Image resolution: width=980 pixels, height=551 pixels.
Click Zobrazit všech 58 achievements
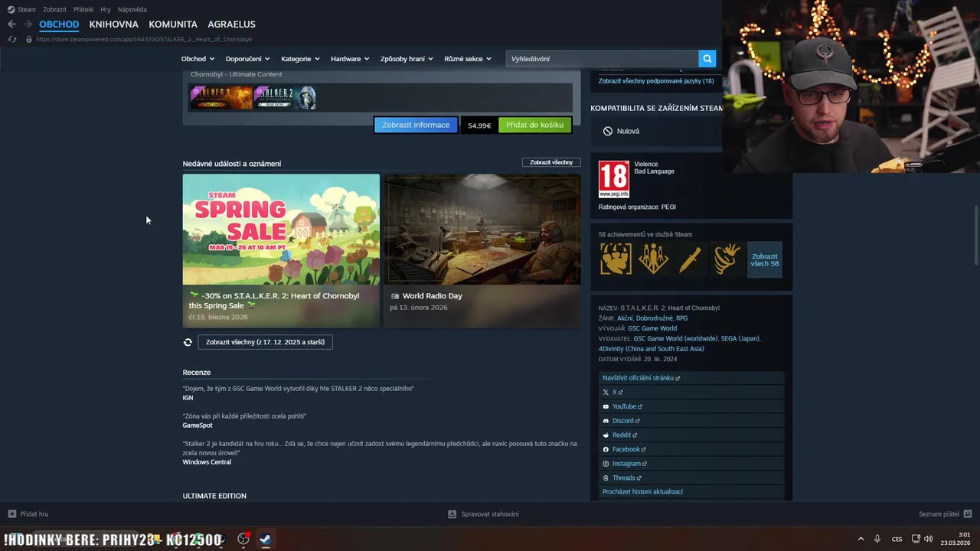pos(764,259)
